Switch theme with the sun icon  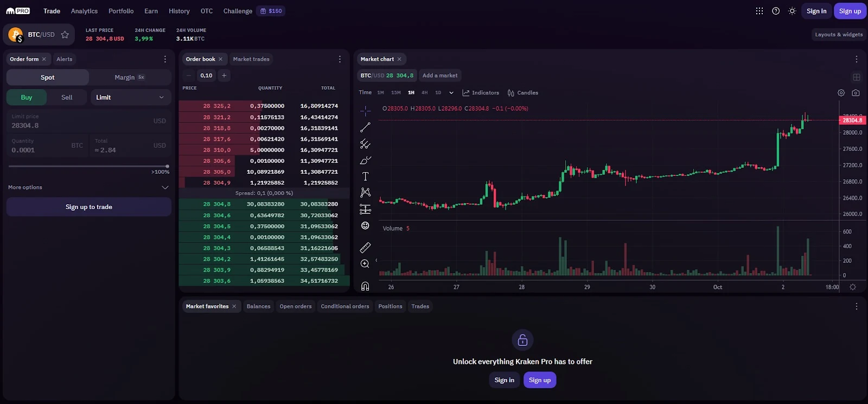click(x=792, y=11)
